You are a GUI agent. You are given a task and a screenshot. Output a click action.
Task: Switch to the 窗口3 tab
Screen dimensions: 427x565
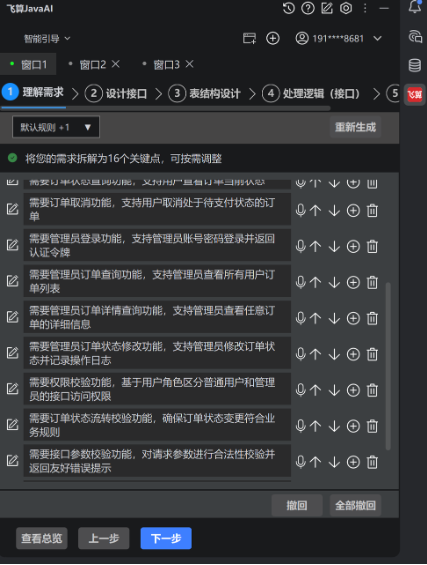(166, 65)
